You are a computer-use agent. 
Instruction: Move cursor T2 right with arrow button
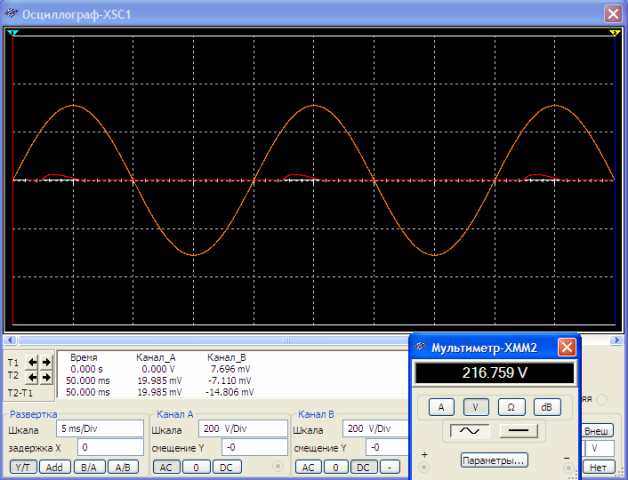click(x=46, y=377)
